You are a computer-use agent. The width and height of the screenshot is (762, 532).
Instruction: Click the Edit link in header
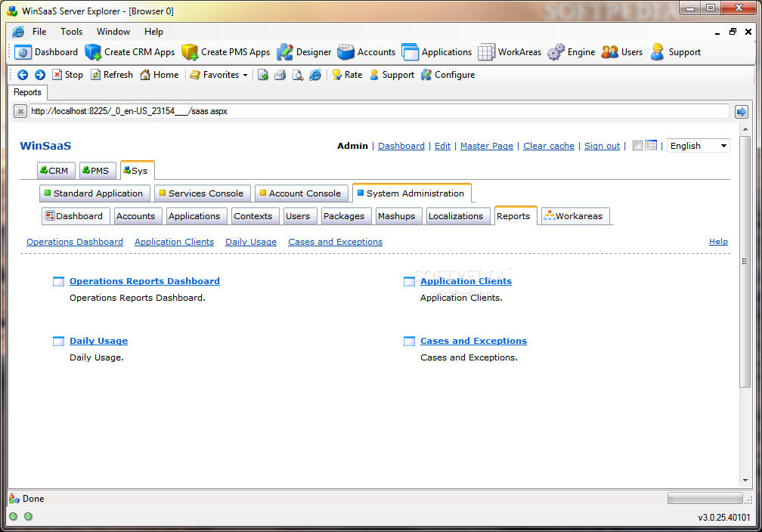coord(442,146)
